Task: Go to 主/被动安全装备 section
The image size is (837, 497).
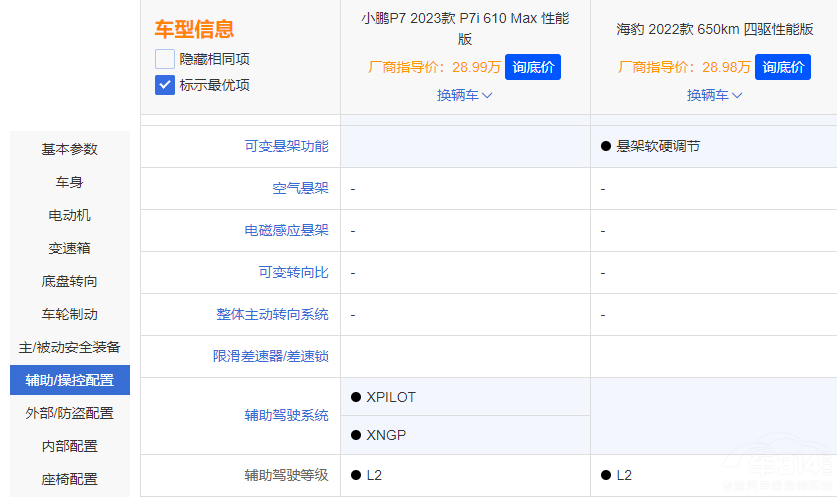Action: coord(70,347)
